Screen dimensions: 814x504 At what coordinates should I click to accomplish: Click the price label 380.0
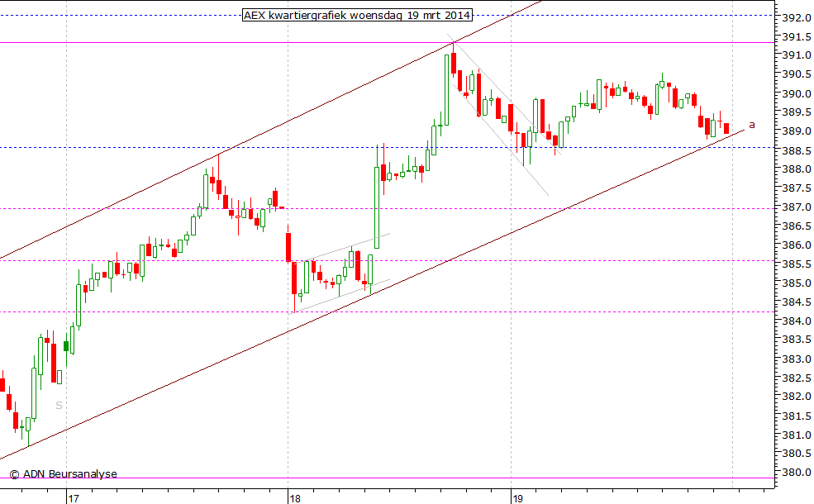point(797,473)
